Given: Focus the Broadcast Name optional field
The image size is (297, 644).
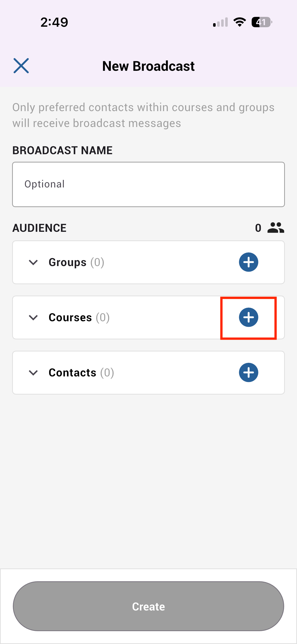Looking at the screenshot, I should click(148, 184).
